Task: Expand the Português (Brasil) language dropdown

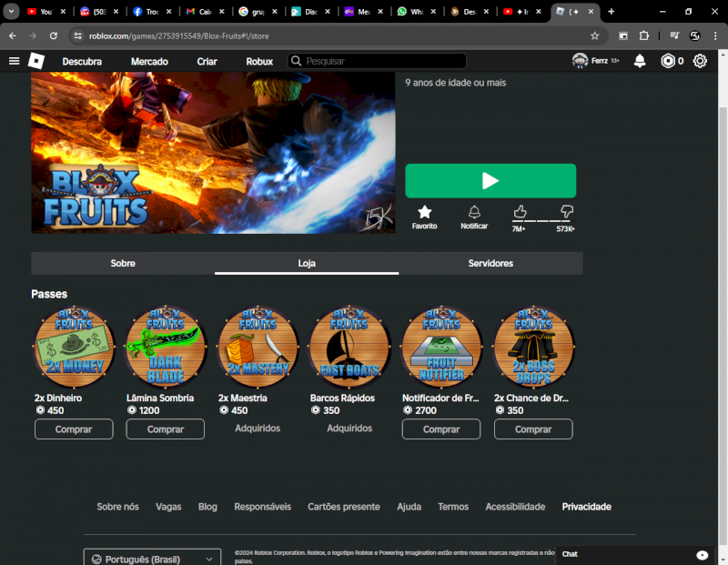Action: pyautogui.click(x=152, y=558)
